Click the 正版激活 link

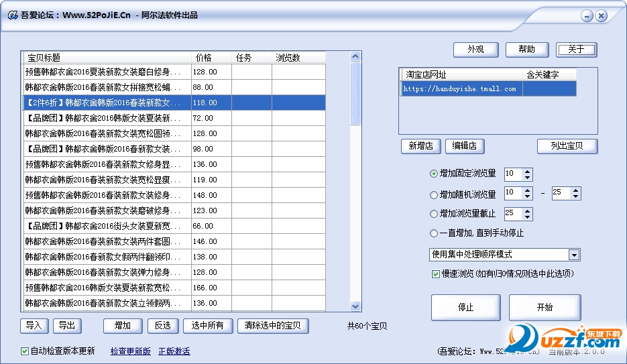pos(174,352)
